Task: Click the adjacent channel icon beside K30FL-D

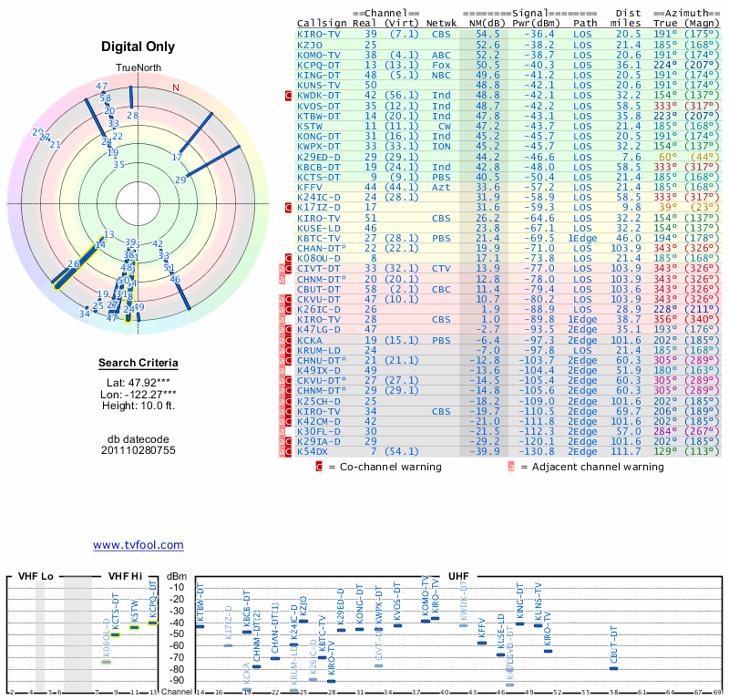Action: 282,429
